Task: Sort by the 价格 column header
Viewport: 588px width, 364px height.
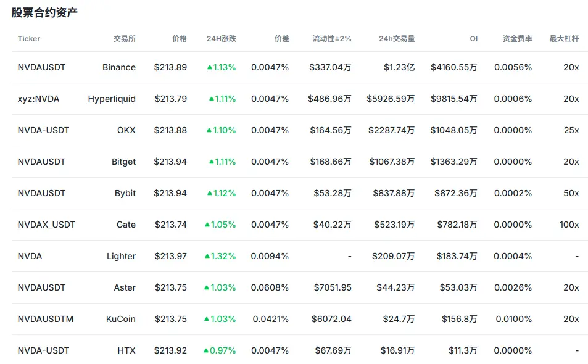Action: point(180,39)
